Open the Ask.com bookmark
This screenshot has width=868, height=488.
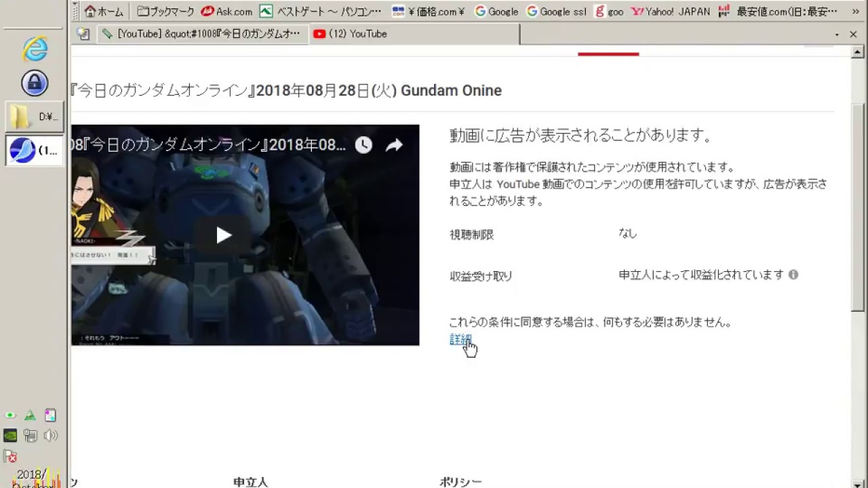(x=226, y=12)
